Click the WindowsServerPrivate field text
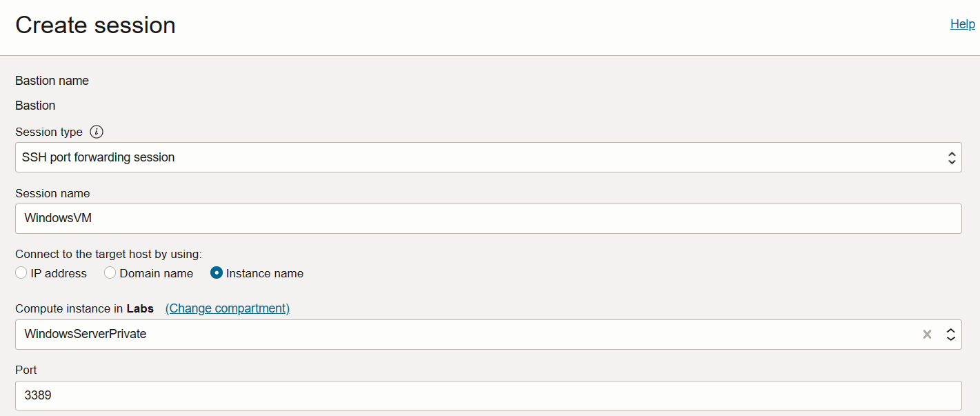 (x=86, y=334)
